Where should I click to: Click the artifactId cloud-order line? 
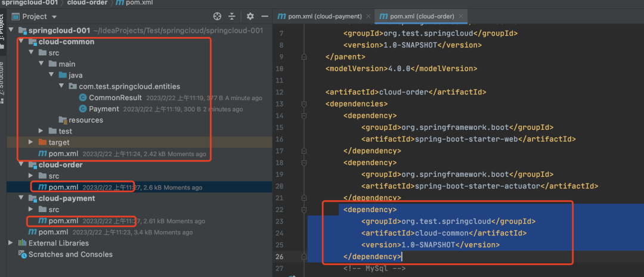pyautogui.click(x=406, y=92)
